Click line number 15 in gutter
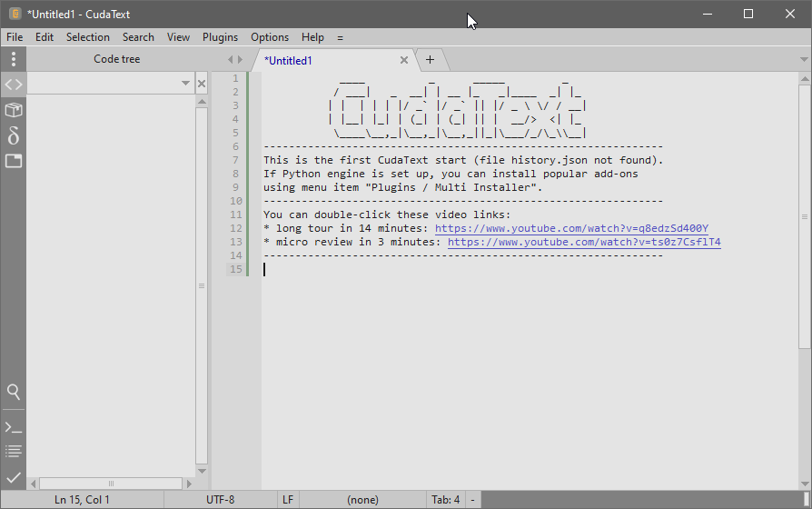 click(235, 269)
